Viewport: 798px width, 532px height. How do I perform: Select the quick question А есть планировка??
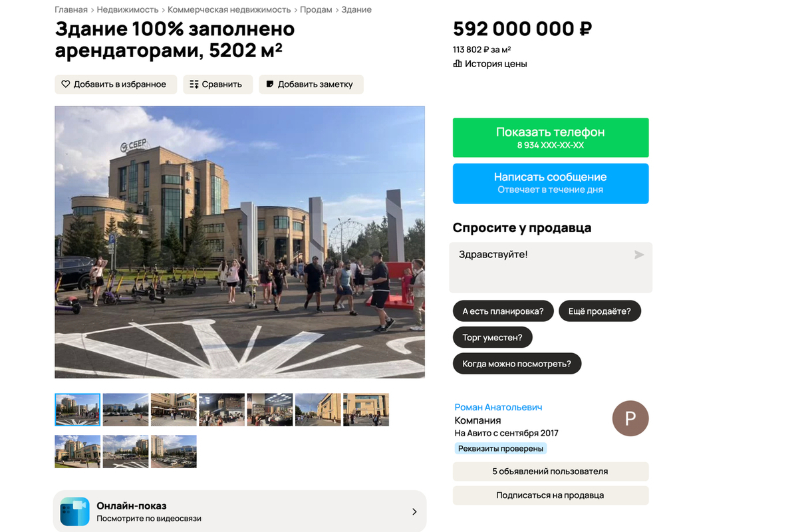pyautogui.click(x=503, y=311)
